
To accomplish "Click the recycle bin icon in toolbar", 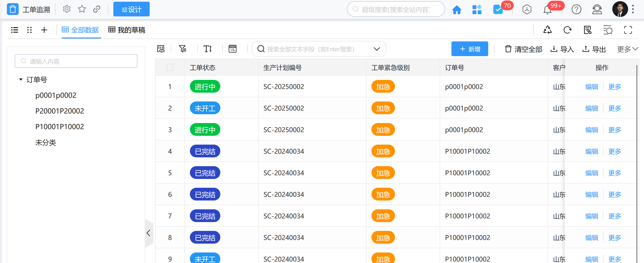I will click(x=547, y=30).
